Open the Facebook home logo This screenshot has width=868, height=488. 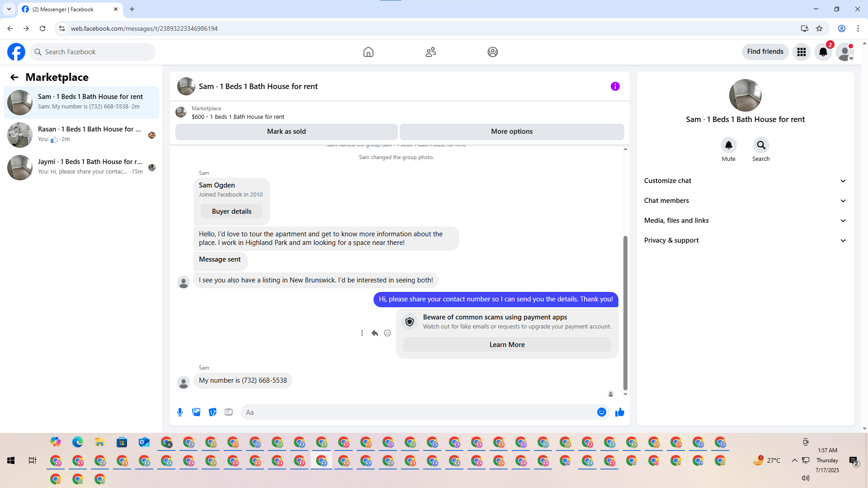[16, 52]
